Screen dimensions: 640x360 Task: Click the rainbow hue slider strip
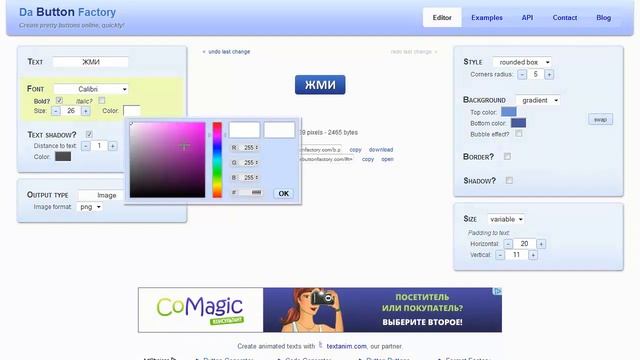point(217,160)
